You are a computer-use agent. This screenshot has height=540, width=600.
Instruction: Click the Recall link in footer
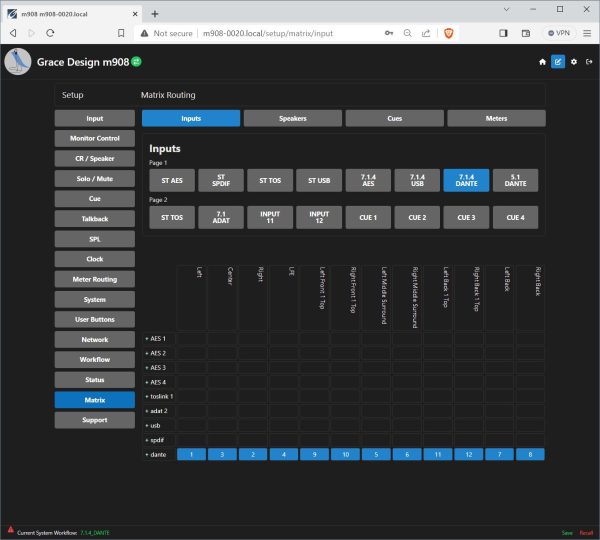pos(586,532)
